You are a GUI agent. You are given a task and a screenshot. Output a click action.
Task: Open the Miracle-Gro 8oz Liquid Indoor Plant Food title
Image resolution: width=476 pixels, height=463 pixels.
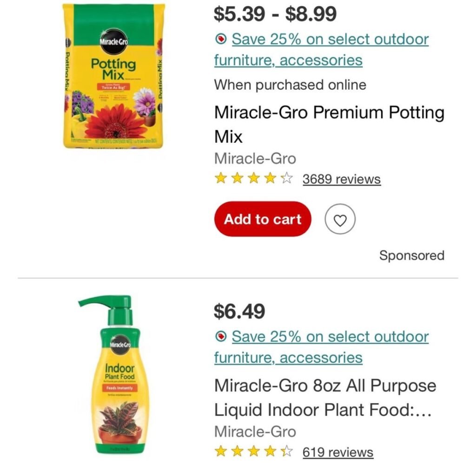point(325,398)
